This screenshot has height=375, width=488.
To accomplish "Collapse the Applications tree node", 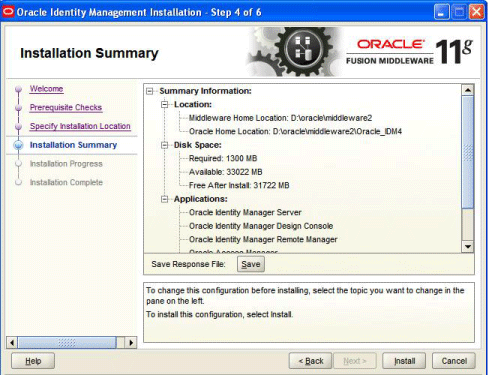I will click(x=165, y=199).
